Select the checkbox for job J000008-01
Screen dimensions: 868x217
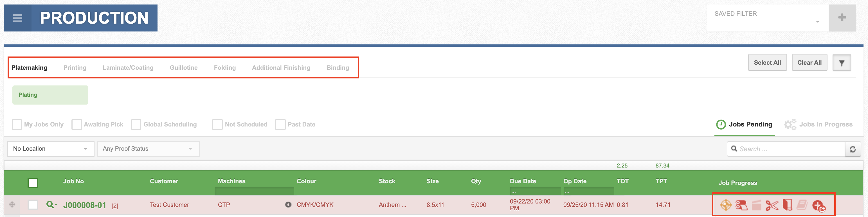click(33, 205)
